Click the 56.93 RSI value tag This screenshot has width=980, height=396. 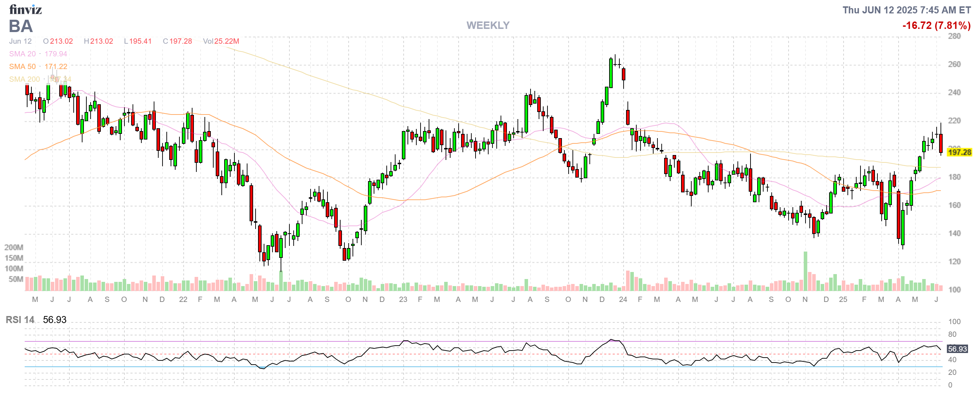coord(957,349)
